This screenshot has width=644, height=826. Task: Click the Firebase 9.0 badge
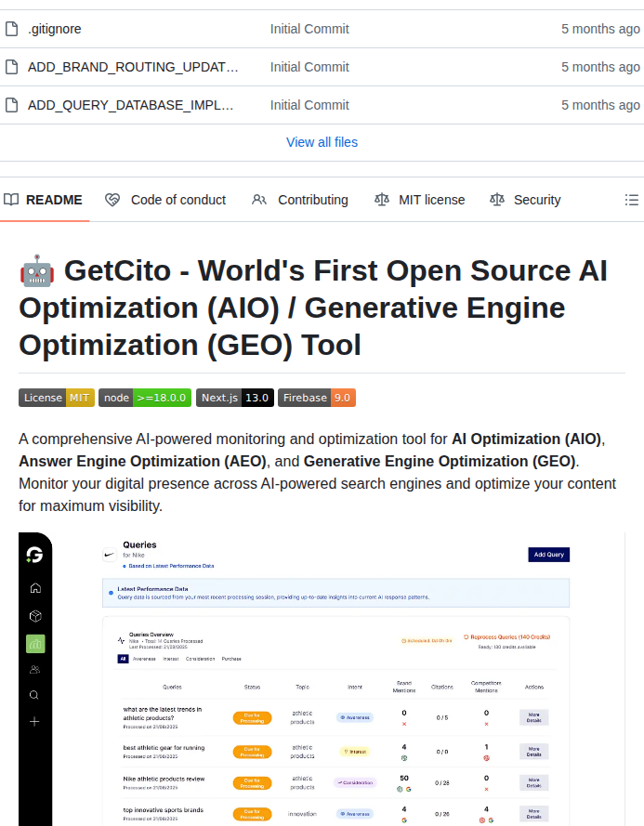click(317, 398)
